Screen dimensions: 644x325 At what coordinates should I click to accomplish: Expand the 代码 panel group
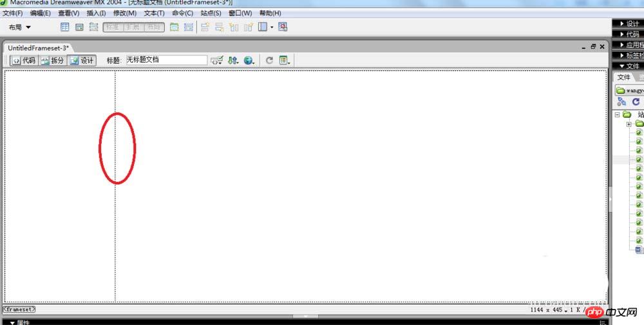[x=628, y=34]
